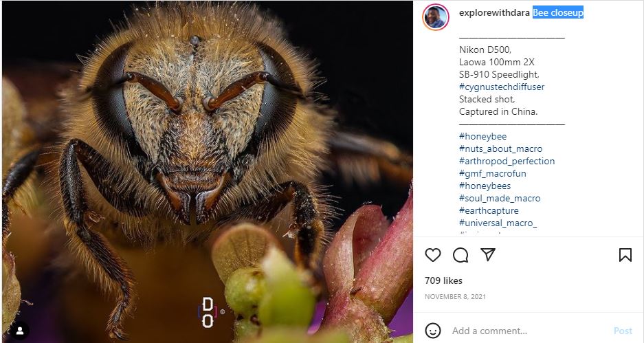
Task: Open #soul_made_macro hashtag
Action: point(500,199)
